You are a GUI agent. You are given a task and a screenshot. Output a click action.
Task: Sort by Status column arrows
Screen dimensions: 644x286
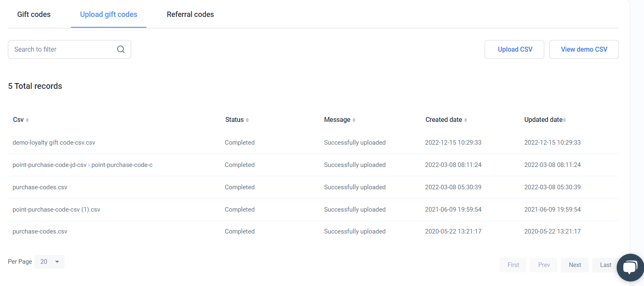click(247, 120)
